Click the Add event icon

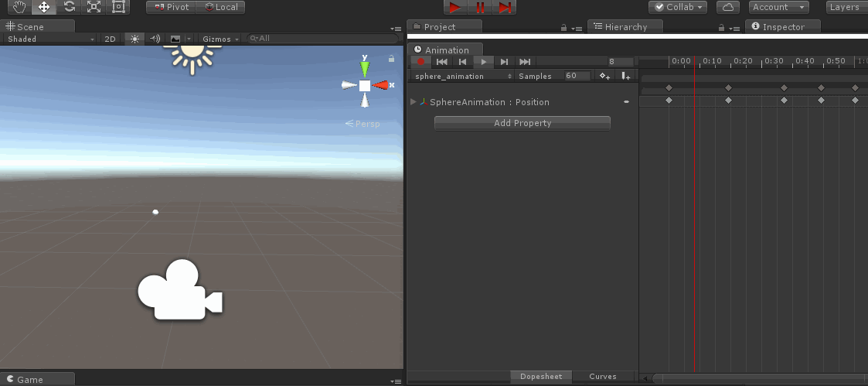(x=625, y=77)
